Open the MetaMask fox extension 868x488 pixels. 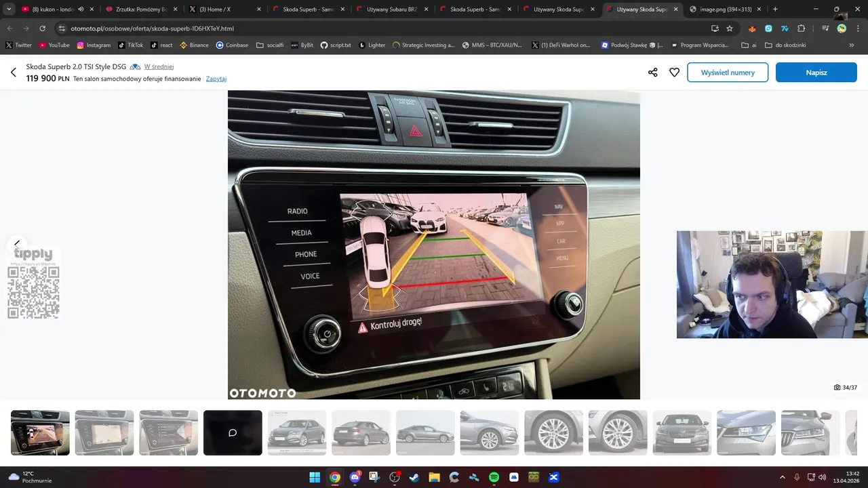pyautogui.click(x=752, y=28)
